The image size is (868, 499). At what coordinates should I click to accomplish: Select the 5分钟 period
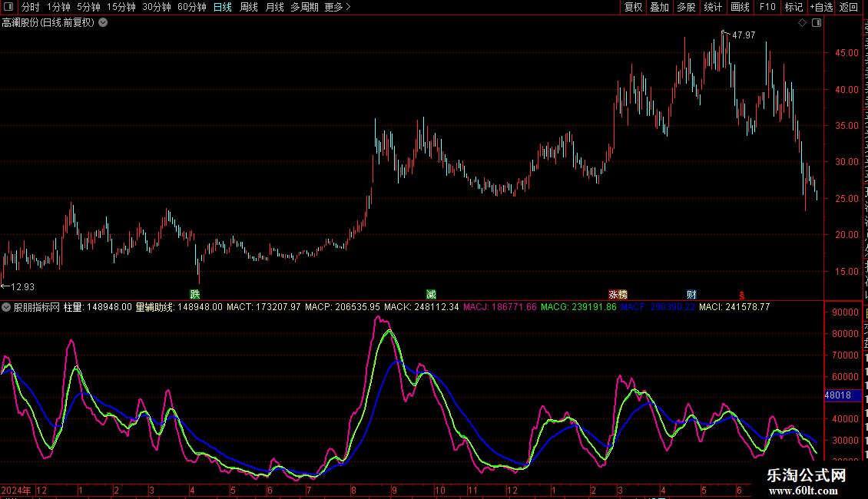88,7
